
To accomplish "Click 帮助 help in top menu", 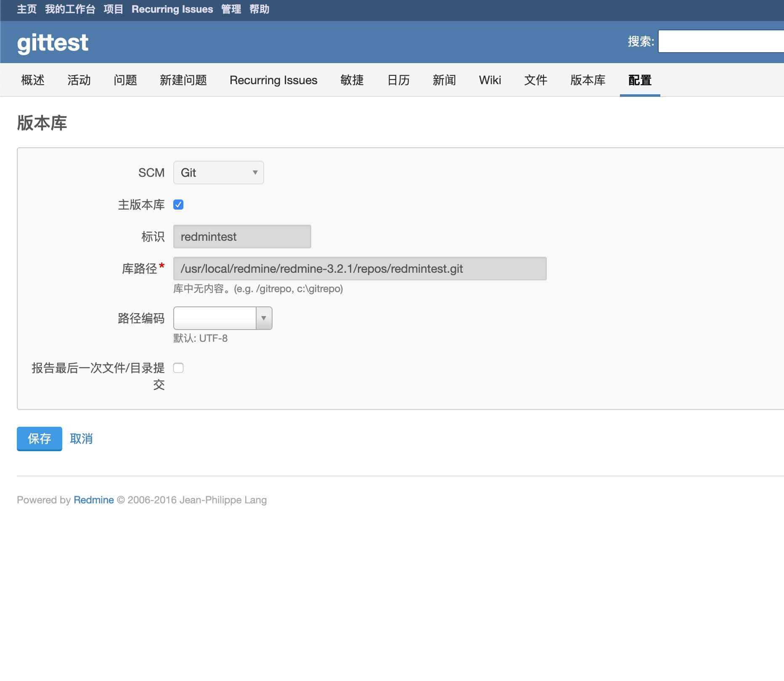I will coord(259,9).
